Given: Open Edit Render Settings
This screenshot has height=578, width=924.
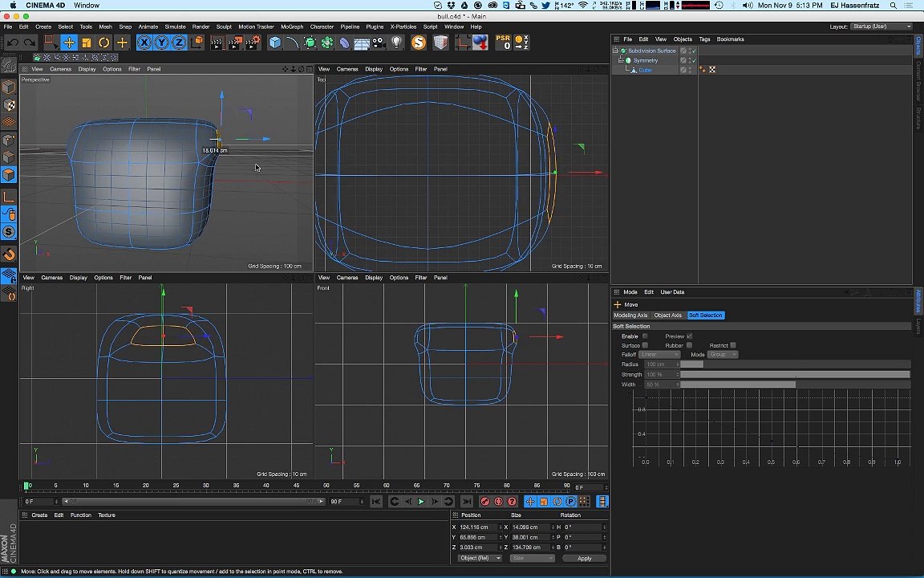Looking at the screenshot, I should pyautogui.click(x=253, y=43).
